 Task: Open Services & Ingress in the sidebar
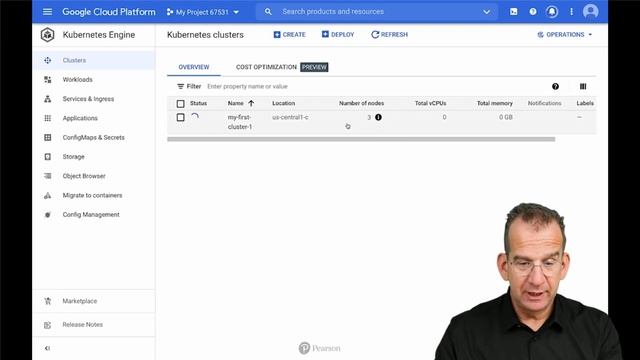pos(88,99)
